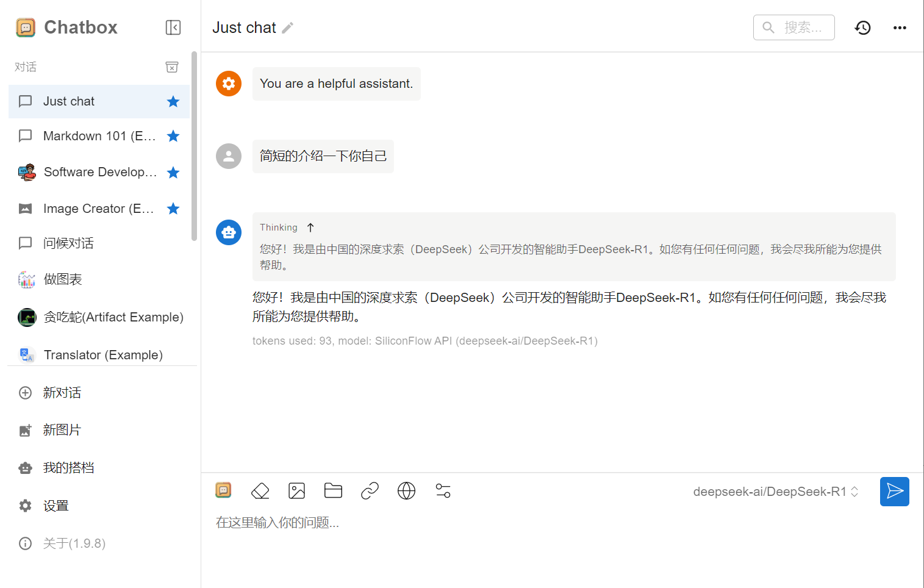Click the assistant robot avatar
924x588 pixels.
pyautogui.click(x=229, y=232)
